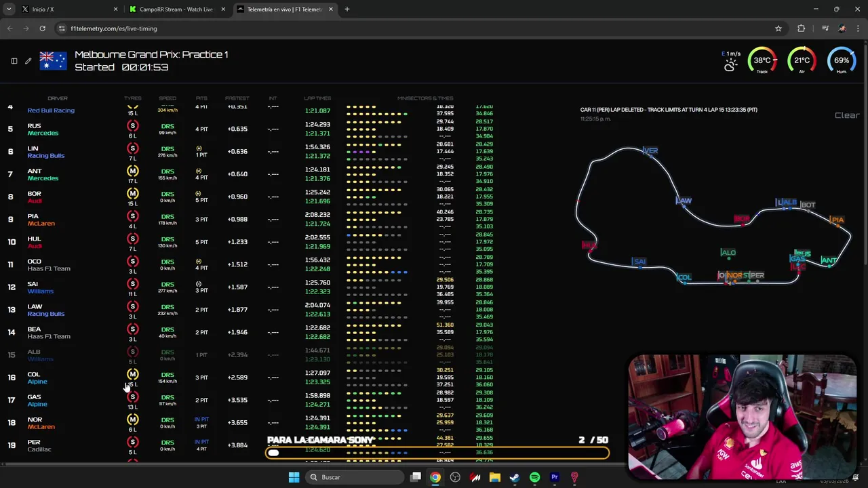Screen dimensions: 868x488
Task: Open Premiere Pro from taskbar
Action: tap(554, 477)
